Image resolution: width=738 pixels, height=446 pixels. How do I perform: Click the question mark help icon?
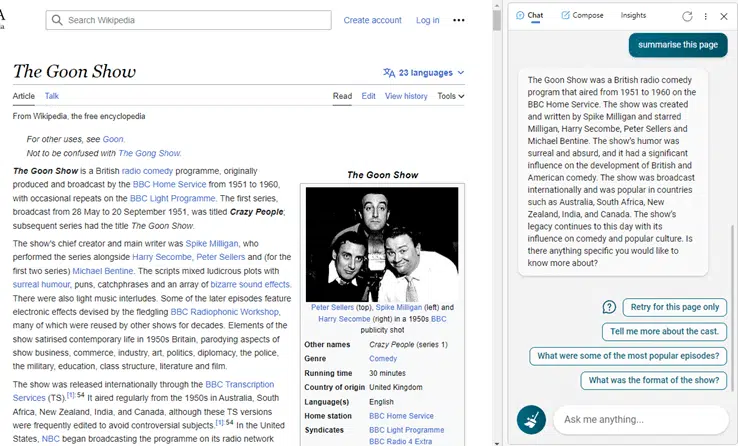tap(609, 307)
